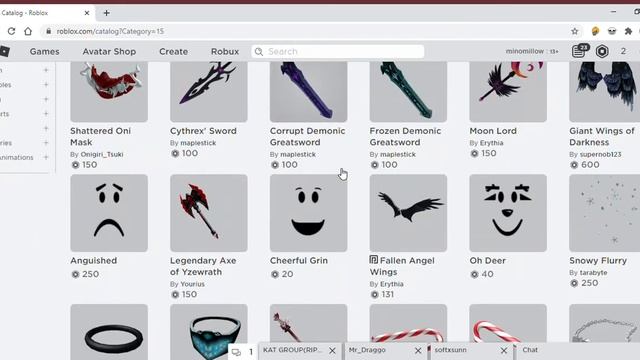Open the Shattered Oni Mask item
This screenshot has width=640, height=360.
(x=100, y=136)
